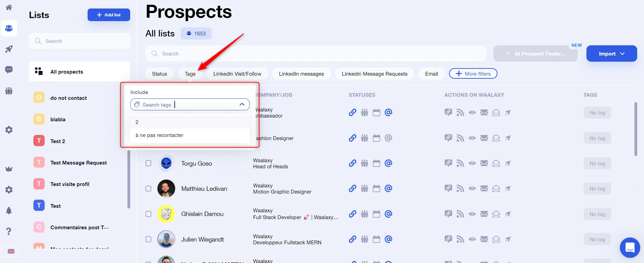Click the link status icon in Waalaxy Ambassador row

pos(353,112)
